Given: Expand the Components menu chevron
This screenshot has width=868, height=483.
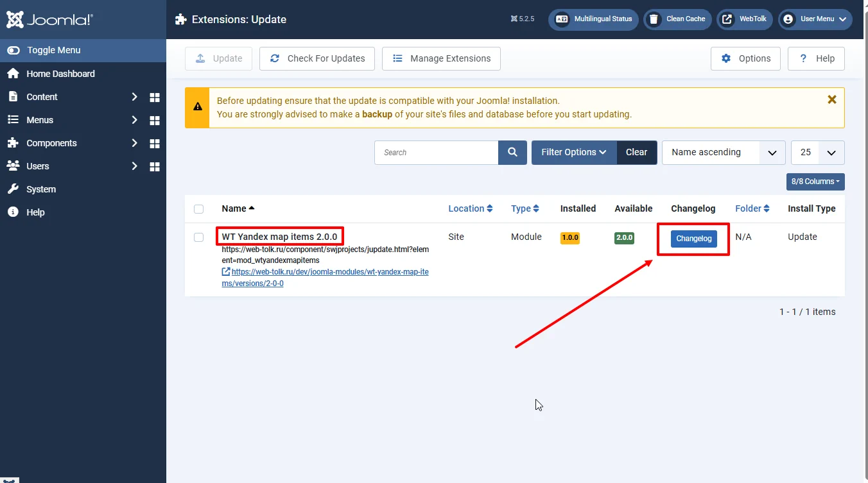Looking at the screenshot, I should coord(134,143).
